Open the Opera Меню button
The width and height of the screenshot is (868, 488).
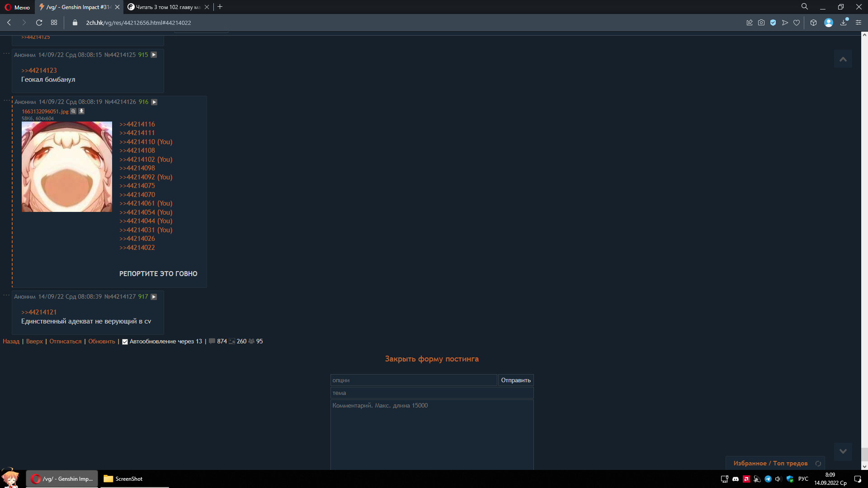[18, 7]
